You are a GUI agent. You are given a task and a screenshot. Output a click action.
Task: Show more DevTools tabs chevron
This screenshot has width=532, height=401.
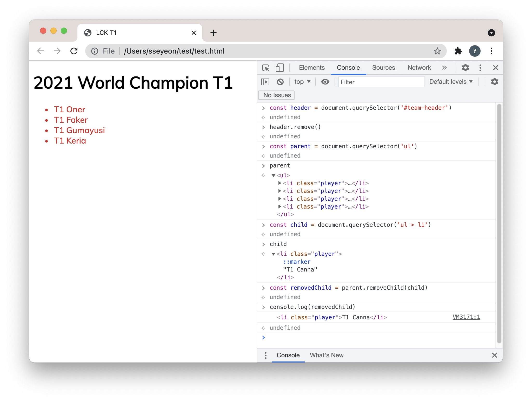point(444,68)
